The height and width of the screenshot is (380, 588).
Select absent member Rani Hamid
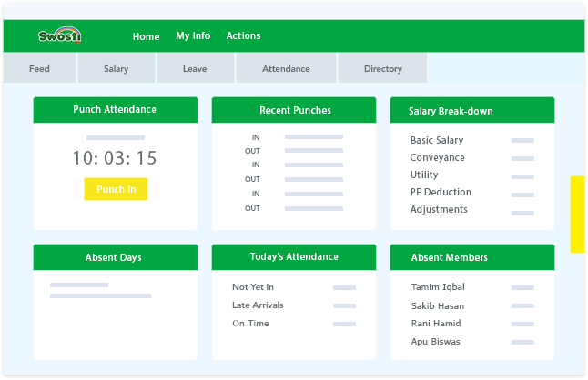(x=472, y=323)
